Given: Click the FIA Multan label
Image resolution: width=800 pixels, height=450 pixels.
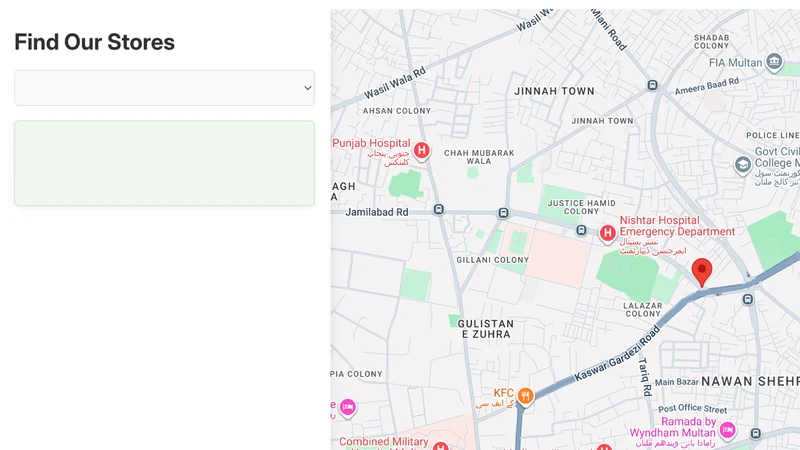Looking at the screenshot, I should [735, 63].
